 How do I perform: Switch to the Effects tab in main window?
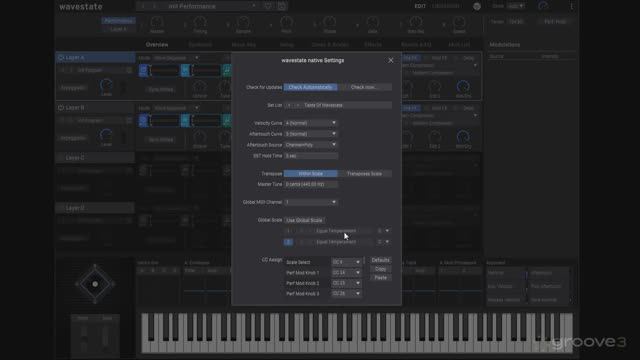(x=373, y=44)
